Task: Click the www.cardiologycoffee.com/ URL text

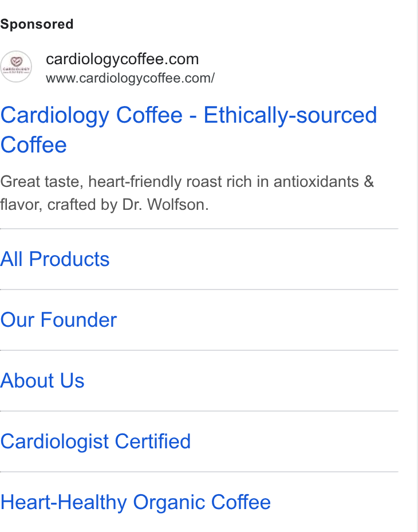Action: [x=130, y=78]
